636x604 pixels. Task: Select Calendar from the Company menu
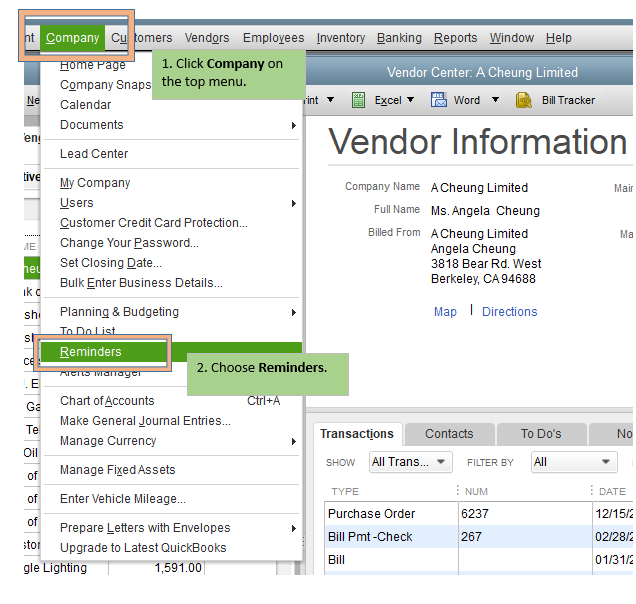tap(86, 105)
